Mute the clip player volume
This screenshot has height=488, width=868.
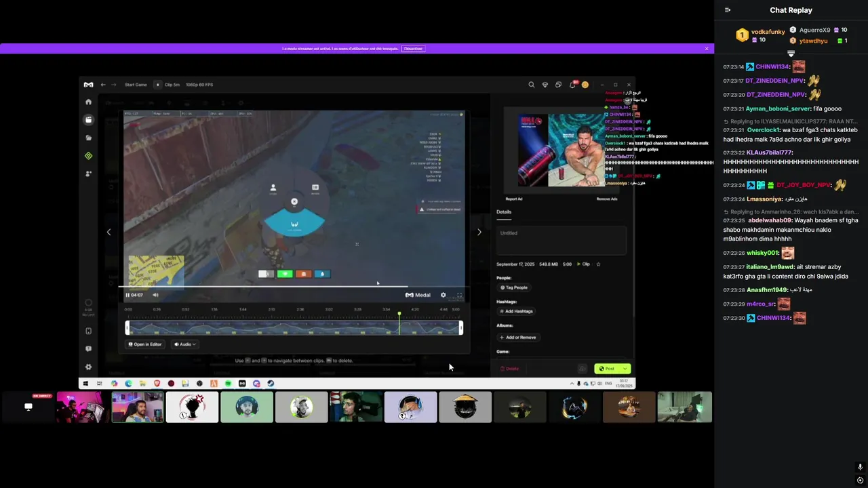click(155, 295)
